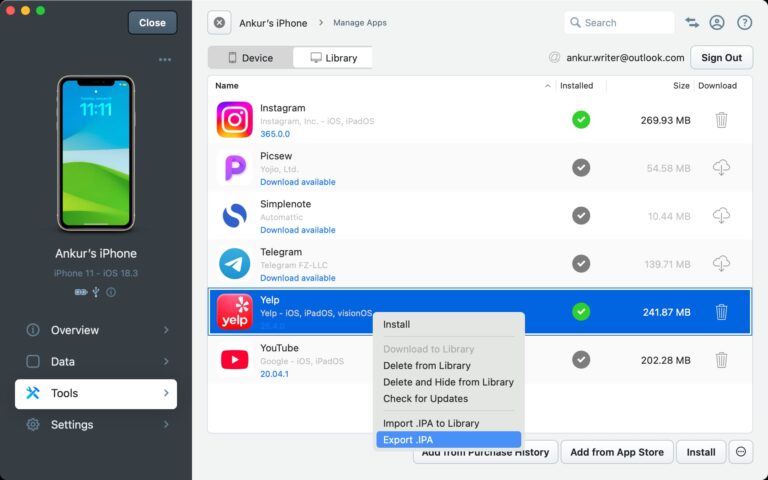This screenshot has height=480, width=768.
Task: Choose Delete from Library menu item
Action: 448,365
